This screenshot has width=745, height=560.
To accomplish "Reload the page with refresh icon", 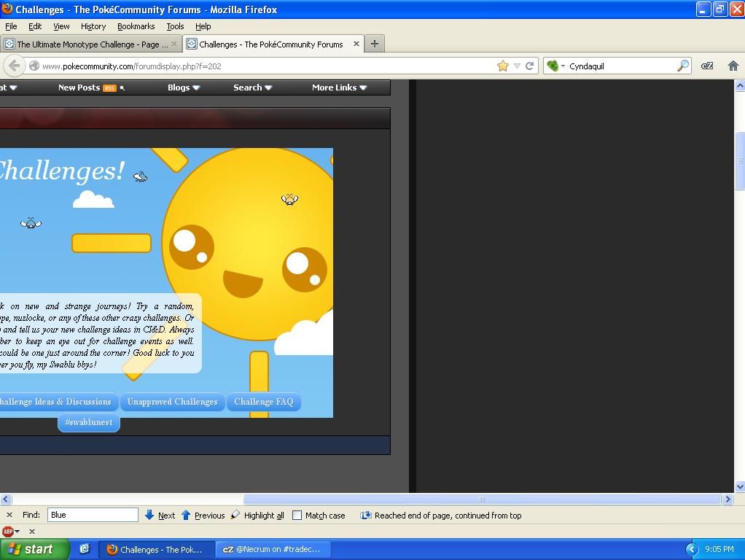I will click(x=529, y=66).
